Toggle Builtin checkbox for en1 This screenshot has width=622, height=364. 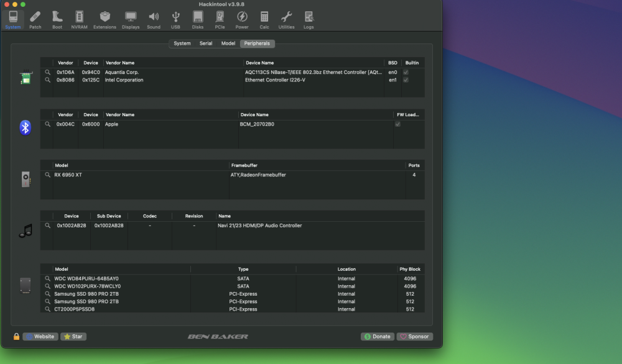coord(406,80)
